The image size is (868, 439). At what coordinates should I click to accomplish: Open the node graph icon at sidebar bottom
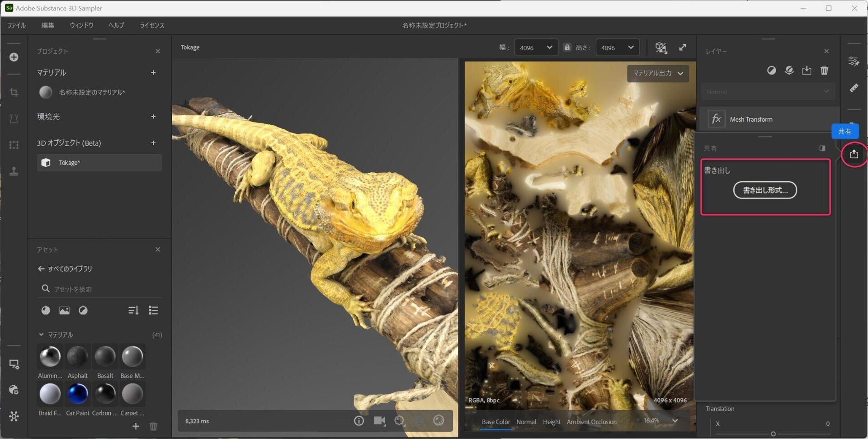pyautogui.click(x=14, y=416)
